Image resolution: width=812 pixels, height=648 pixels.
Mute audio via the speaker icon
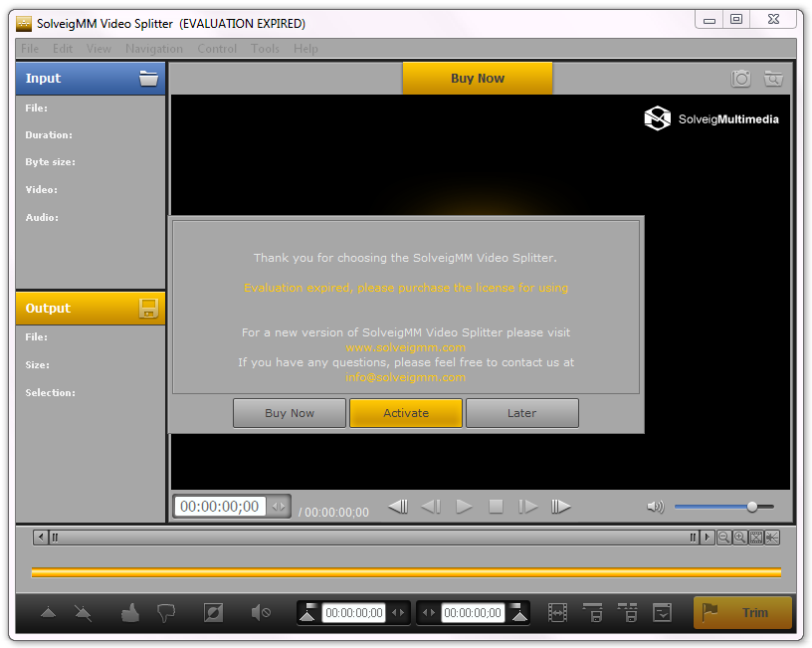(x=655, y=507)
